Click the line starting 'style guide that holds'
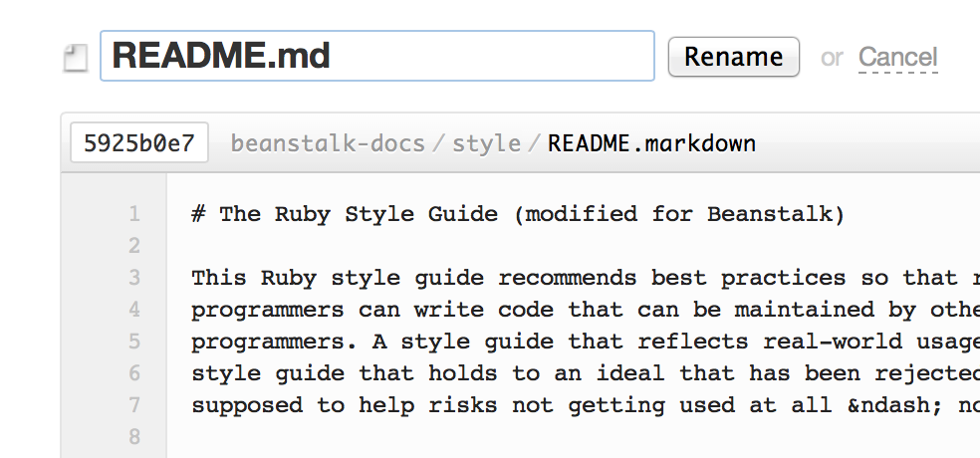The width and height of the screenshot is (980, 458). click(586, 373)
